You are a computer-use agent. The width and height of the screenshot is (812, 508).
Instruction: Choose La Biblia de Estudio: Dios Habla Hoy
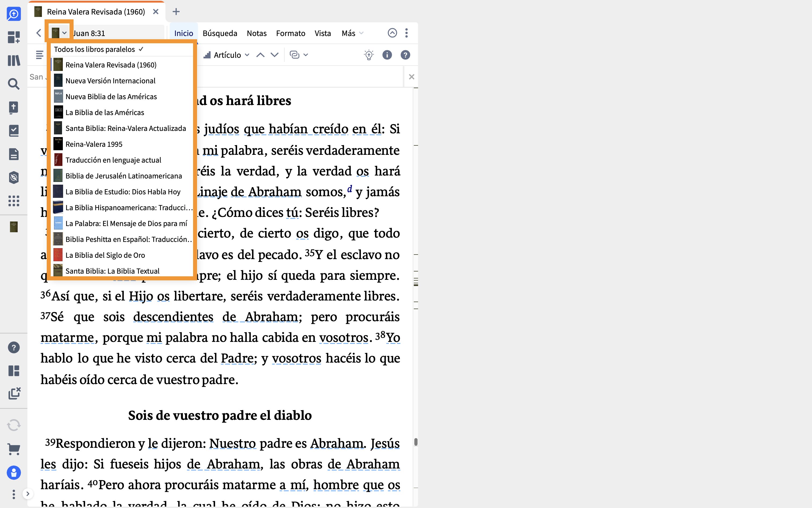122,192
